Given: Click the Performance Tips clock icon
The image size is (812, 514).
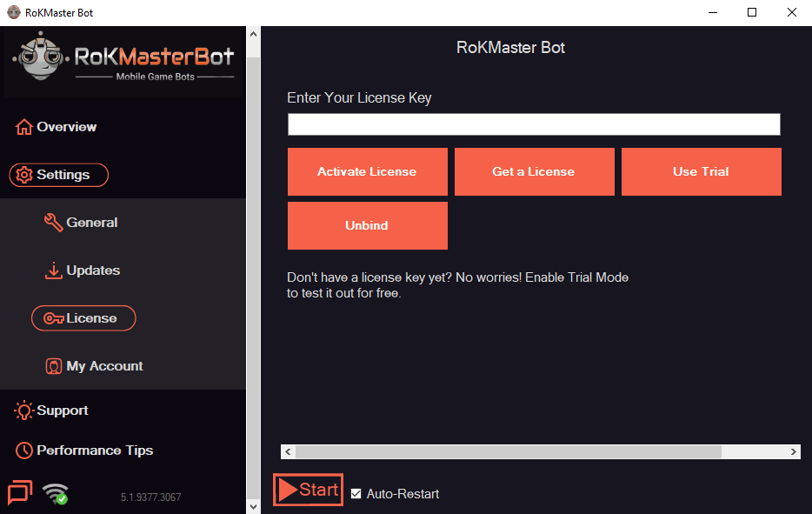Looking at the screenshot, I should 23,451.
